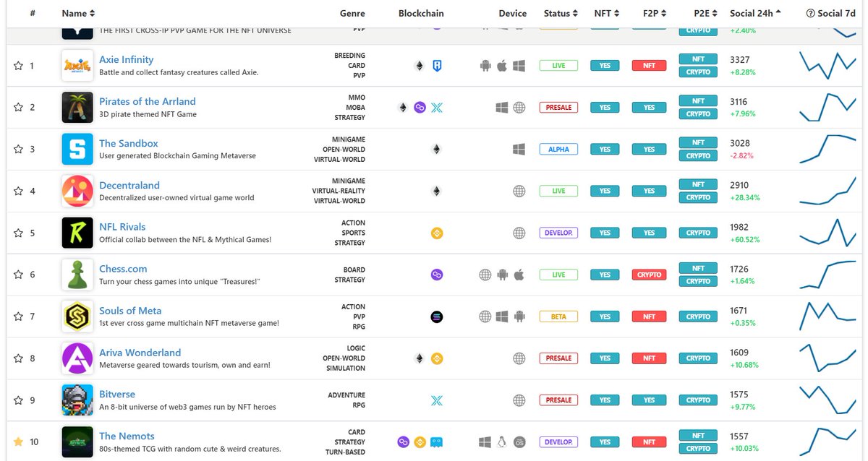This screenshot has height=461, width=868.
Task: Click the Windows icon in The Sandbox row
Action: tap(519, 150)
